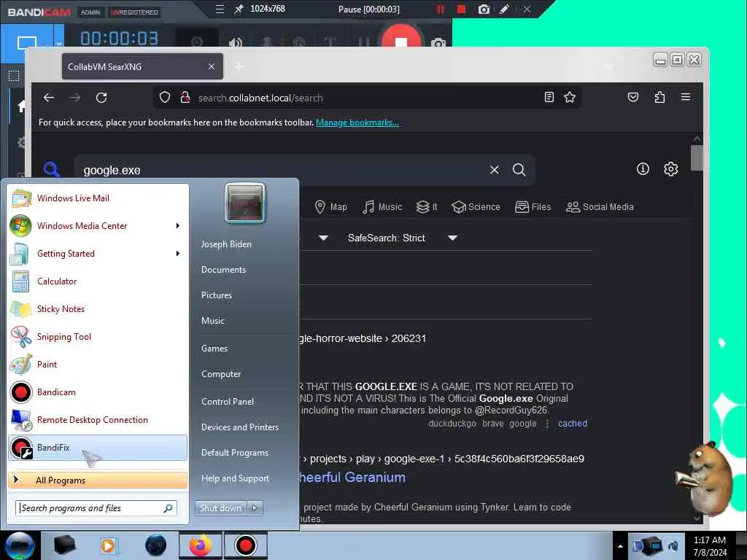747x560 pixels.
Task: Expand All Programs list
Action: point(98,480)
